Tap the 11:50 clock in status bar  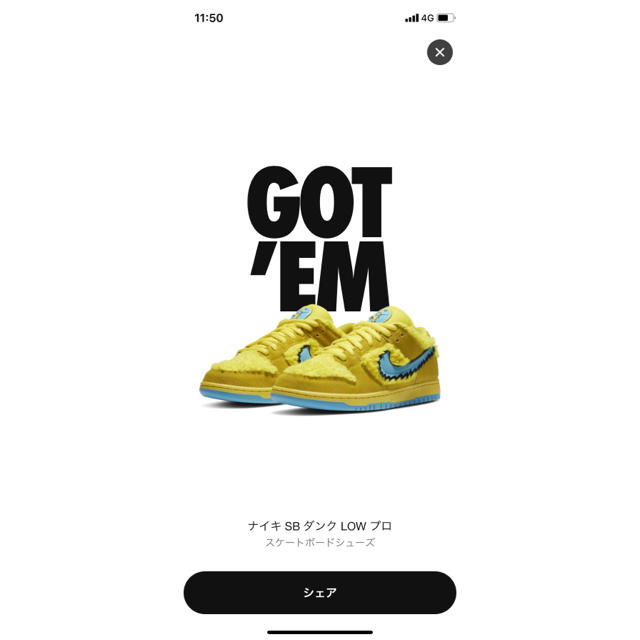click(209, 18)
